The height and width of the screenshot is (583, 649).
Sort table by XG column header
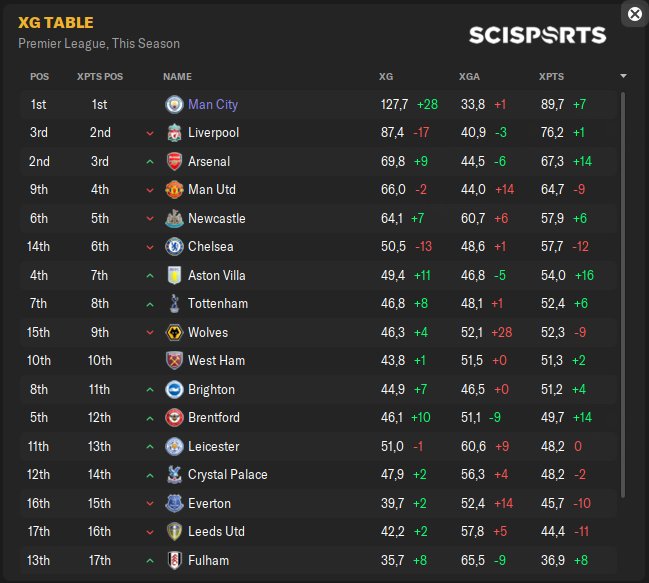coord(386,76)
